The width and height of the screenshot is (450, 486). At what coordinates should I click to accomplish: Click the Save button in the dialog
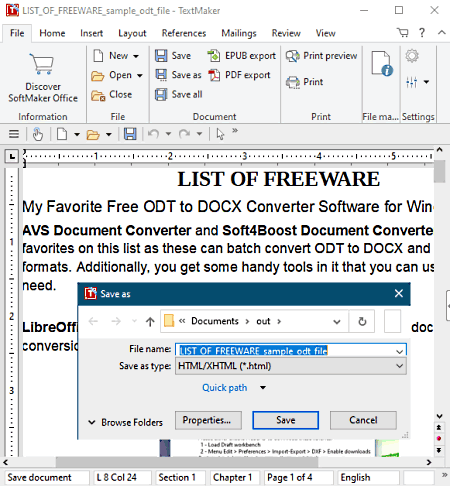(x=286, y=420)
